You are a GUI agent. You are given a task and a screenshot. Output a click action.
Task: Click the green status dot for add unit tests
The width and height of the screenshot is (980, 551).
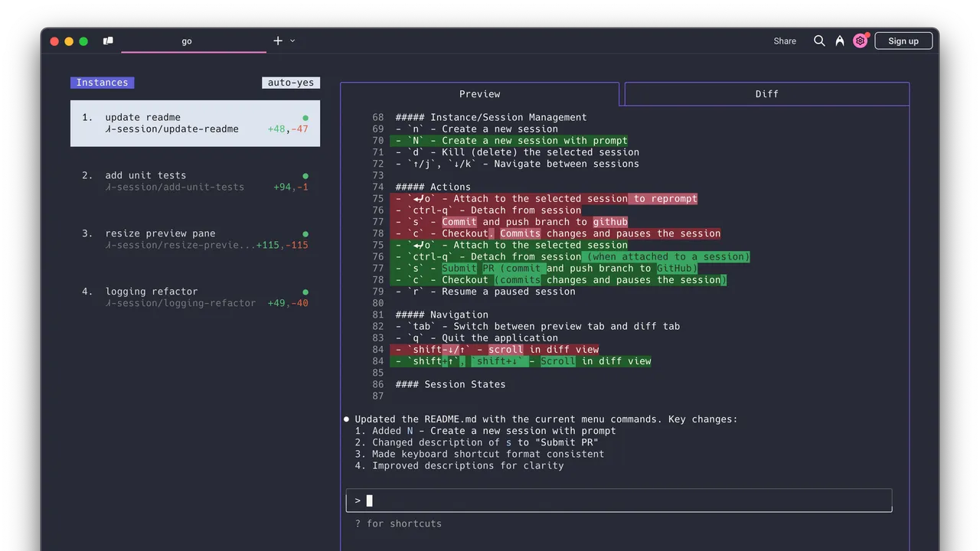305,176
